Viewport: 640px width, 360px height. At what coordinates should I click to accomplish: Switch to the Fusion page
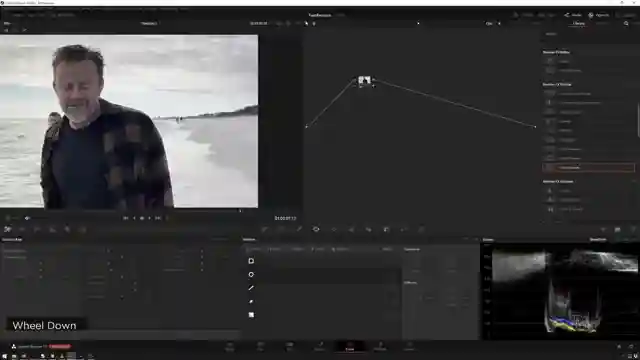click(320, 347)
